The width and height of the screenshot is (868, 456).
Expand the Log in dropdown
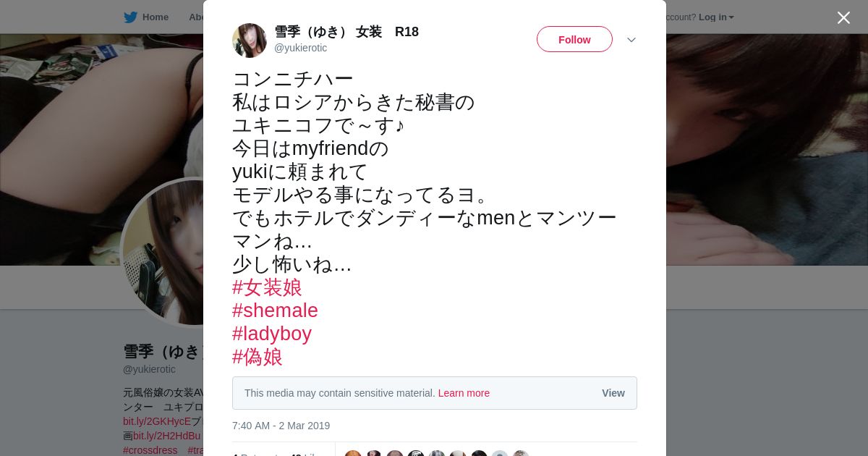click(x=716, y=17)
